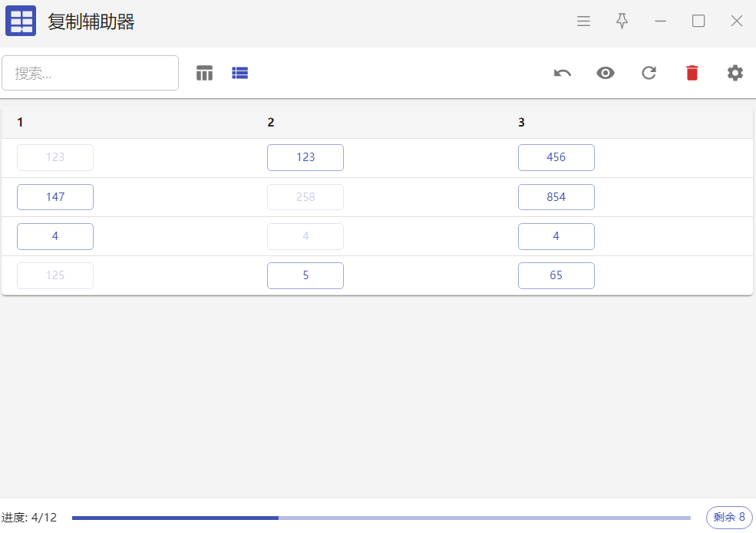Copy the value 456 in column 3

556,157
